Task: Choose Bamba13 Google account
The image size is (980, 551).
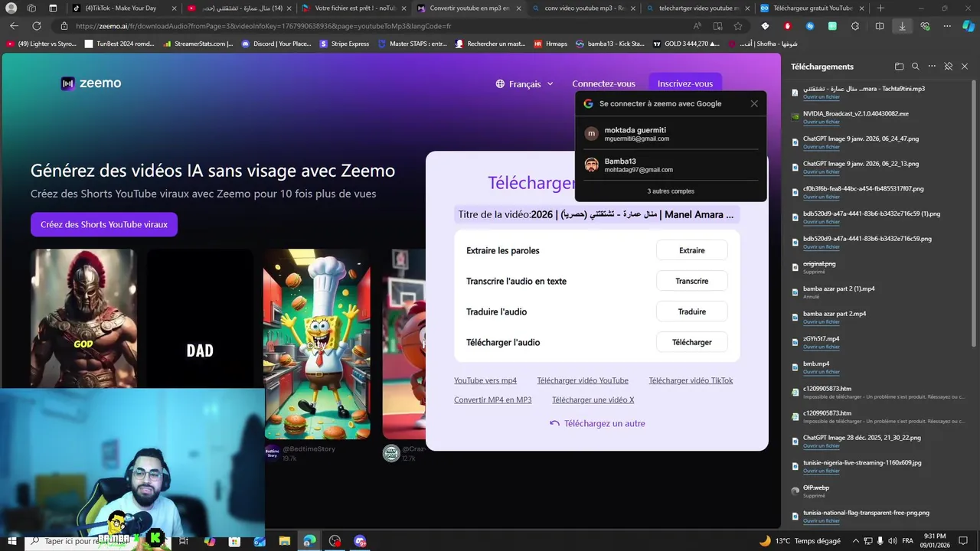Action: (671, 165)
